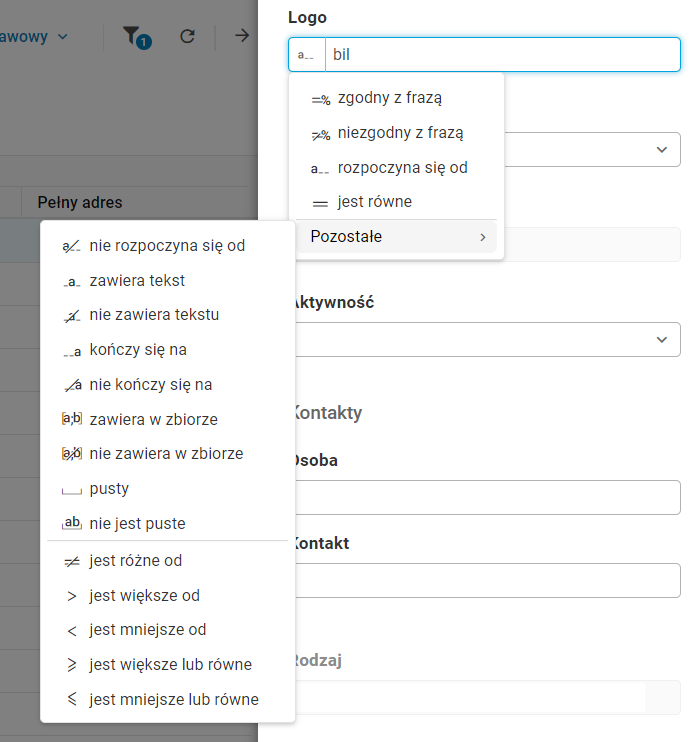Image resolution: width=694 pixels, height=742 pixels.
Task: Expand the 'Pozostałe' submenu
Action: (x=396, y=237)
